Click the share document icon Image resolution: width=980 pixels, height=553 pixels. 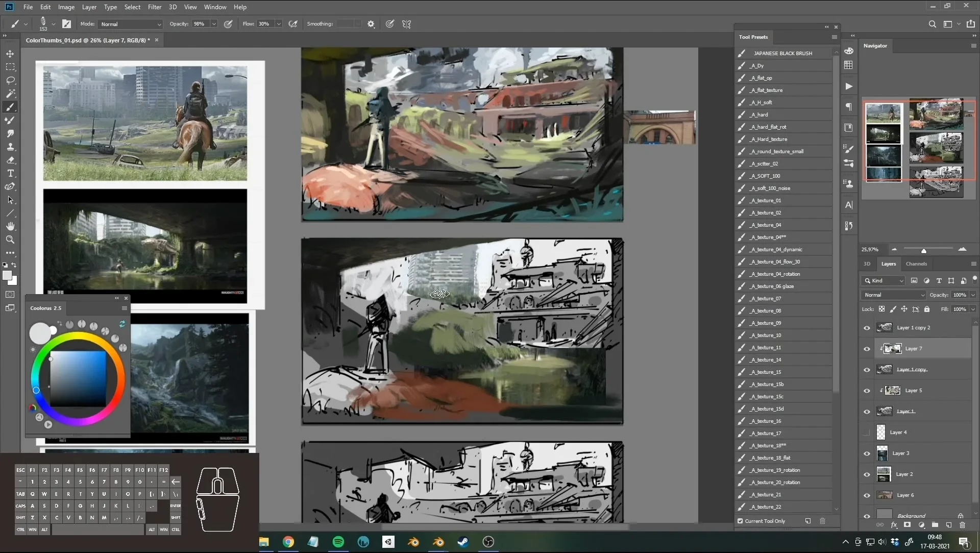click(971, 24)
